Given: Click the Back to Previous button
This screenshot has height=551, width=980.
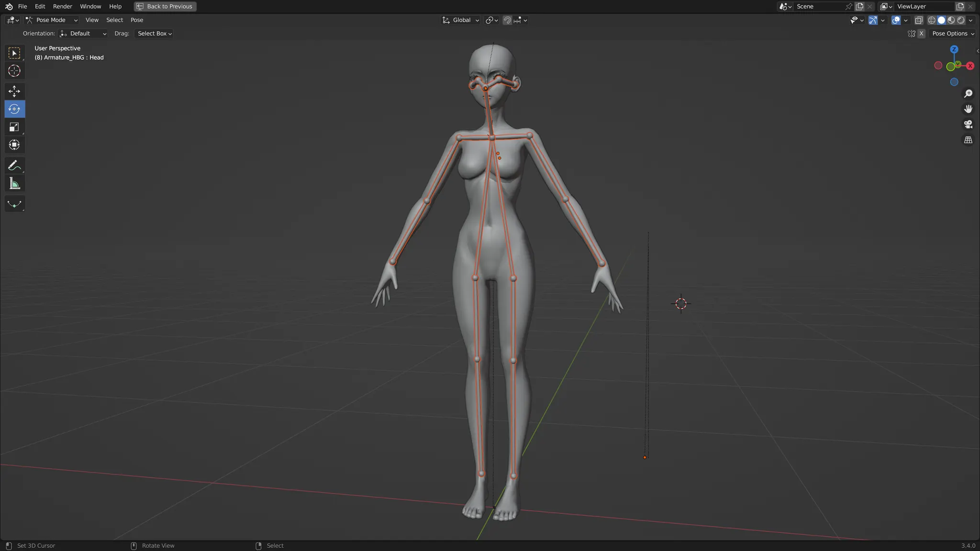Looking at the screenshot, I should click(x=165, y=6).
